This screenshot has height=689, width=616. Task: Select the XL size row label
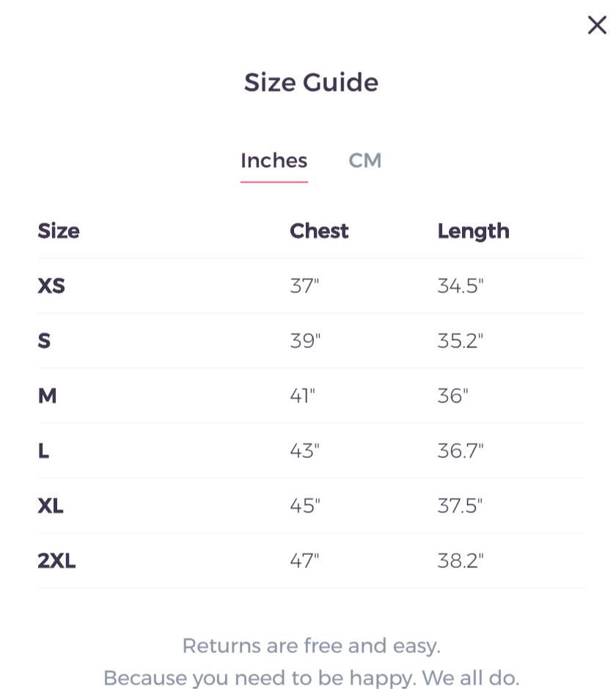[51, 506]
